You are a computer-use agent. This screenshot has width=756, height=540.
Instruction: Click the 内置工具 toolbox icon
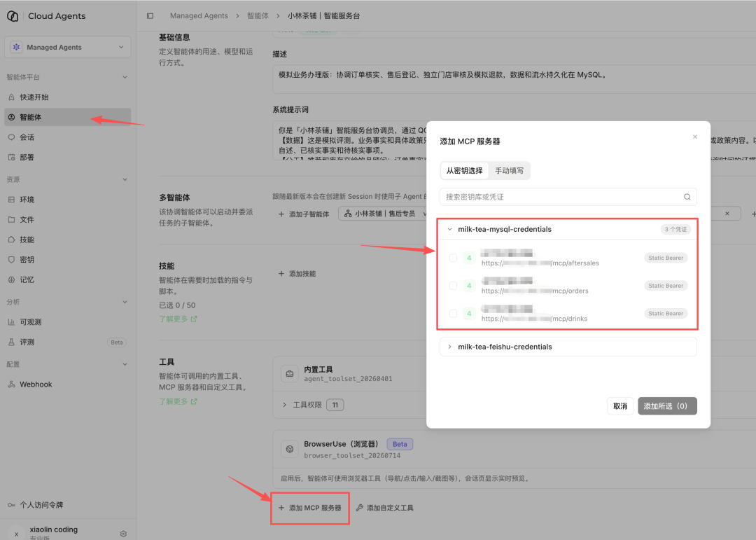[x=290, y=374]
